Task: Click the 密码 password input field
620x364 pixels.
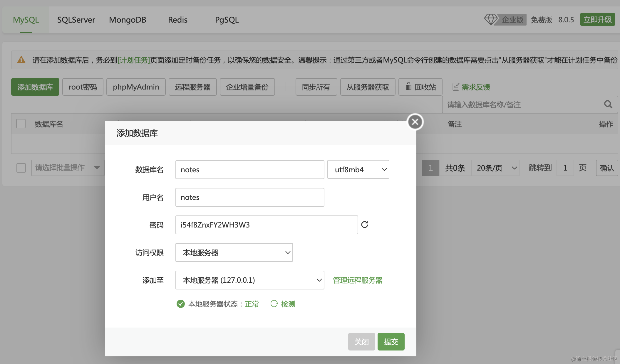Action: click(266, 225)
